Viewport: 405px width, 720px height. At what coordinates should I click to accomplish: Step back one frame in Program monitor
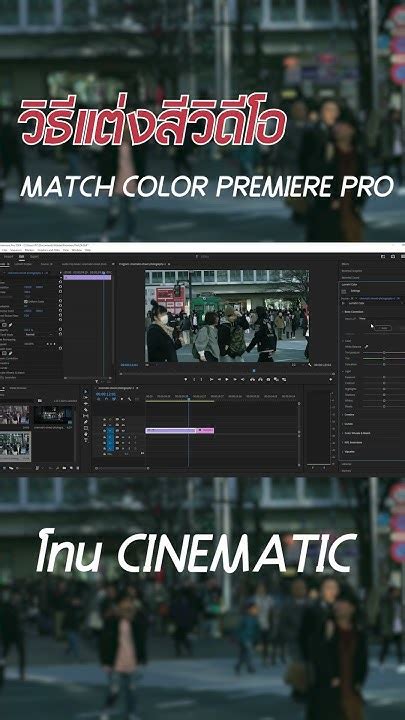219,379
